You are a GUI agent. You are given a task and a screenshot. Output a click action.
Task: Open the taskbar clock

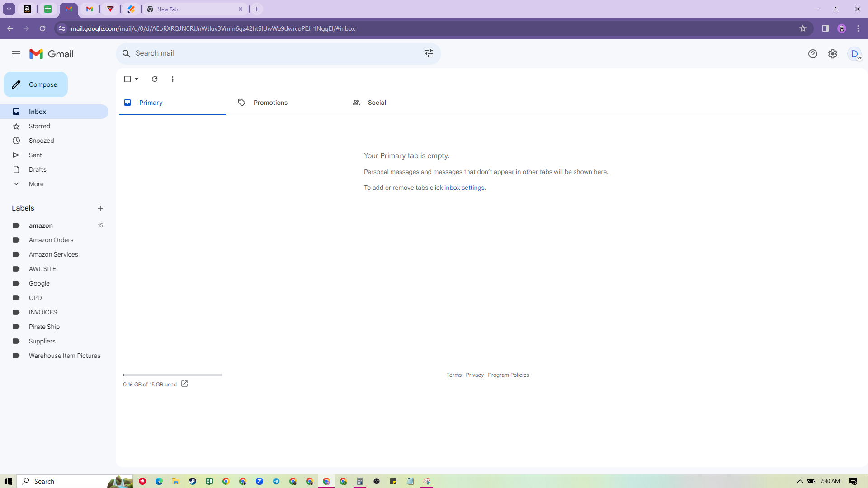pos(830,481)
